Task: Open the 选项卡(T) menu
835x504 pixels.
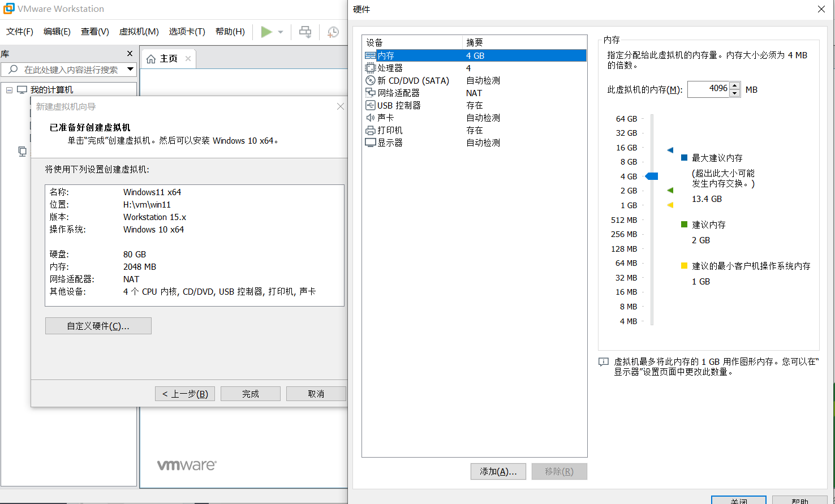Action: [x=187, y=32]
